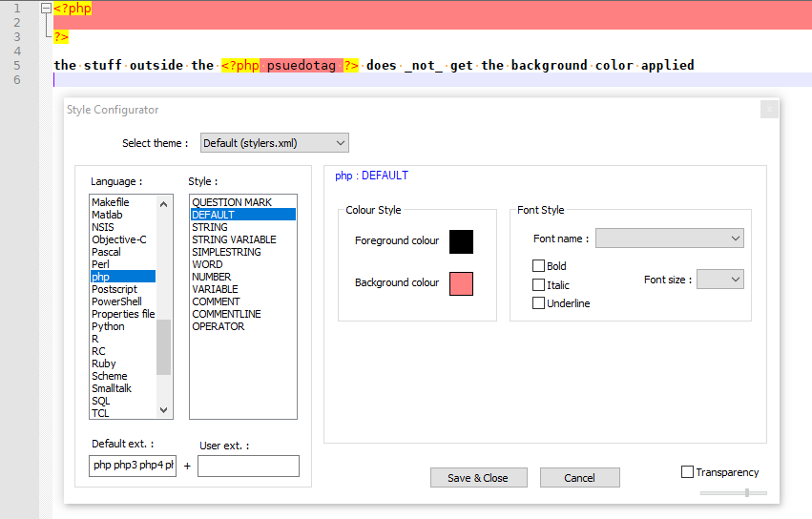Choose COMMENT in the Style list
The height and width of the screenshot is (519, 812).
[243, 301]
